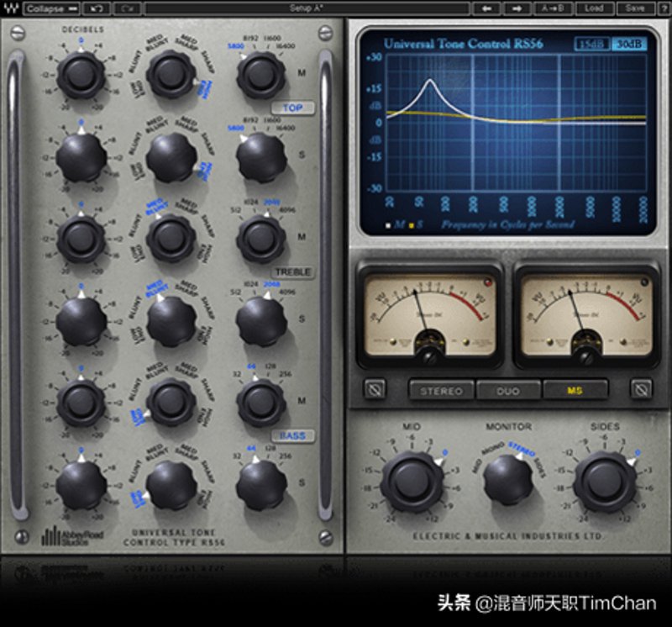Screen dimensions: 672x627
Task: Set the graph range to 30dB
Action: click(x=628, y=45)
